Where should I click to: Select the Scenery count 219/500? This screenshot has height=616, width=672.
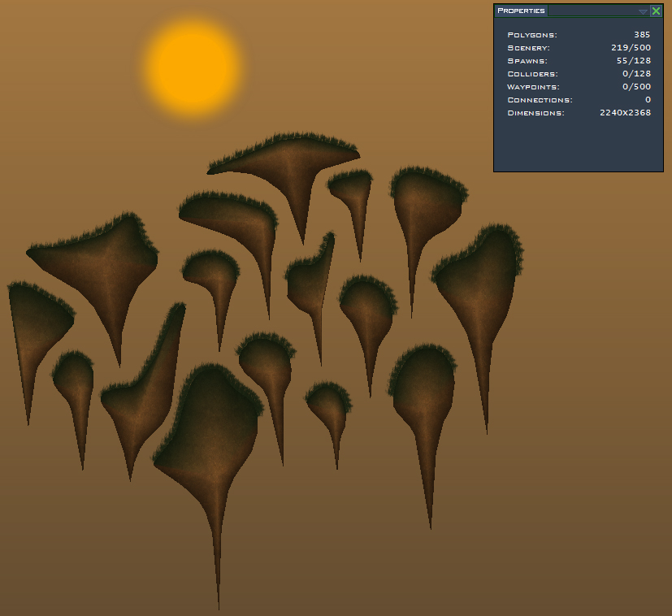pyautogui.click(x=632, y=48)
